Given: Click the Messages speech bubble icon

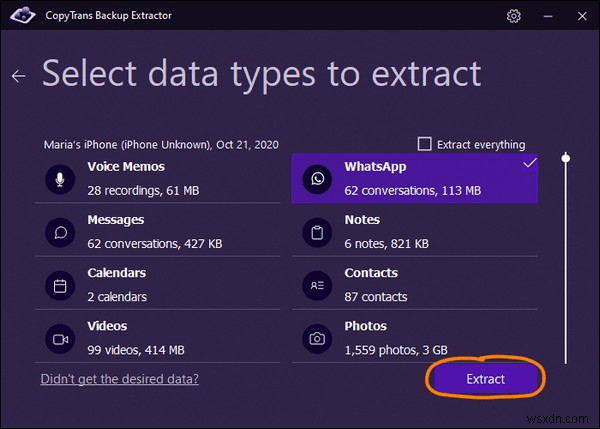Looking at the screenshot, I should coord(60,232).
